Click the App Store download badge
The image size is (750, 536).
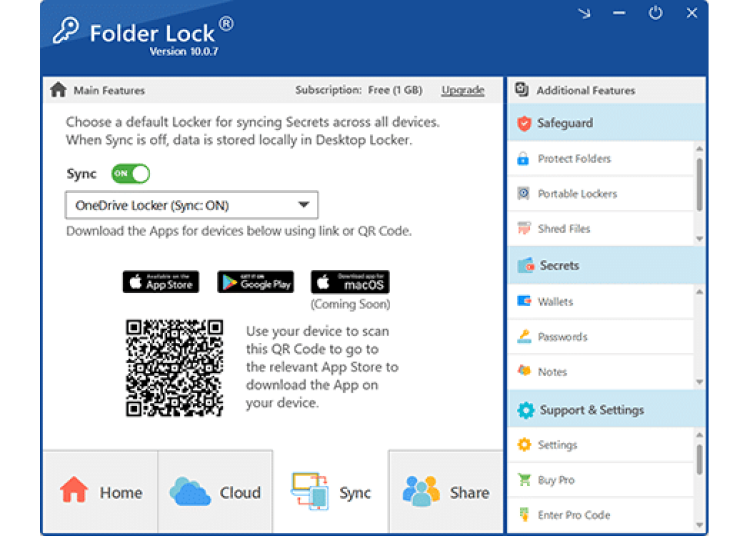pyautogui.click(x=161, y=282)
